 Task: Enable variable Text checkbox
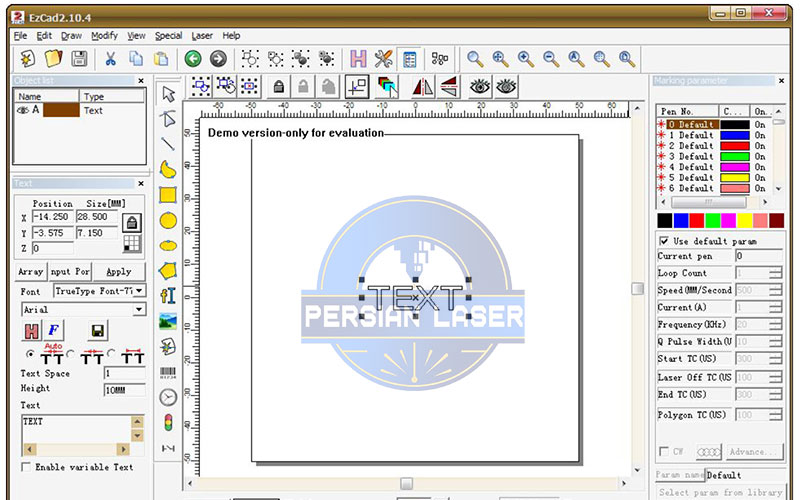pyautogui.click(x=26, y=466)
